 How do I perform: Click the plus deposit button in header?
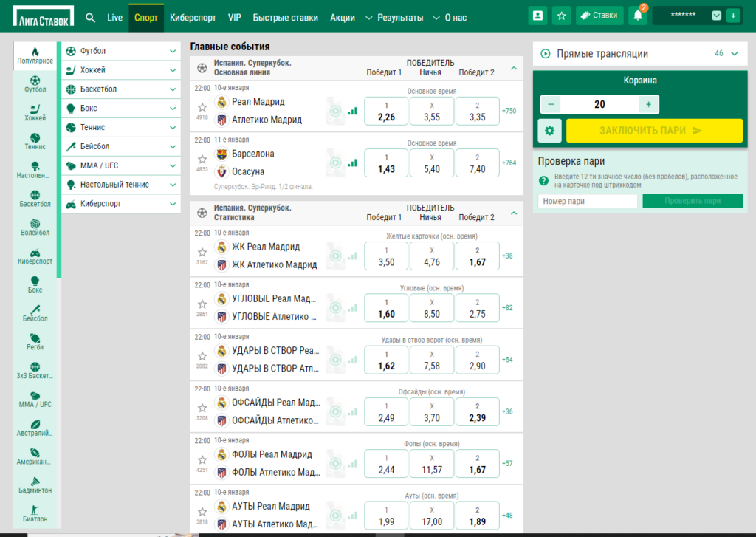pos(733,16)
